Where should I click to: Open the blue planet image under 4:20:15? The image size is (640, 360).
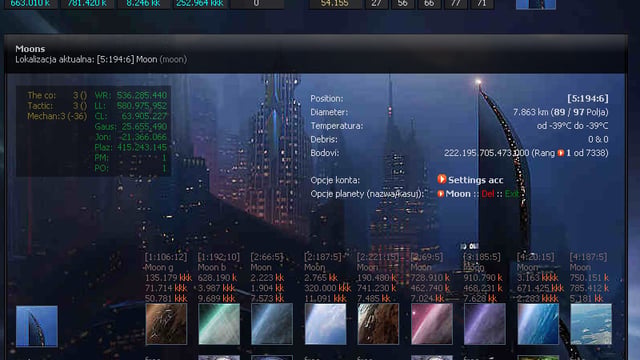538,324
